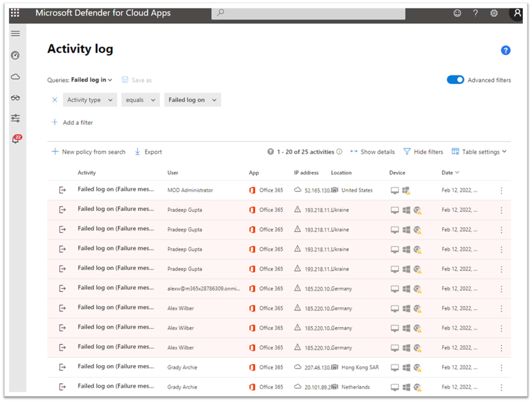Open more options for MOD Administrator row
Viewport: 532px width, 402px height.
tap(501, 190)
